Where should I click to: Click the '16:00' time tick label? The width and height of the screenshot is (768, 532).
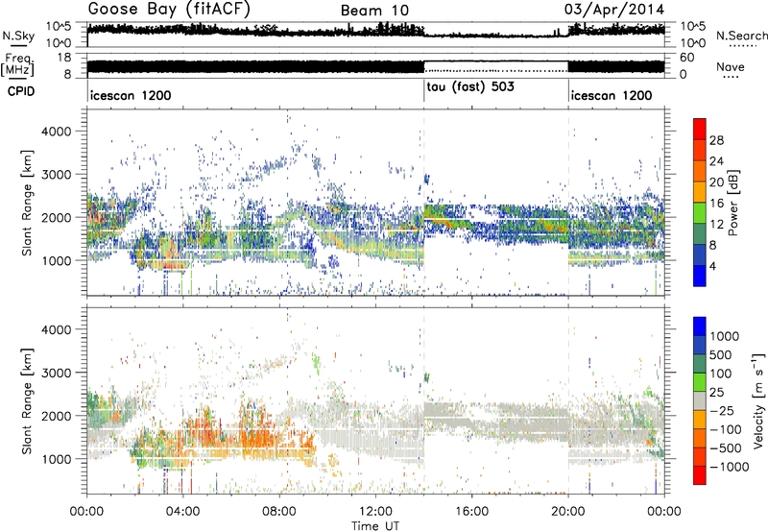[471, 512]
